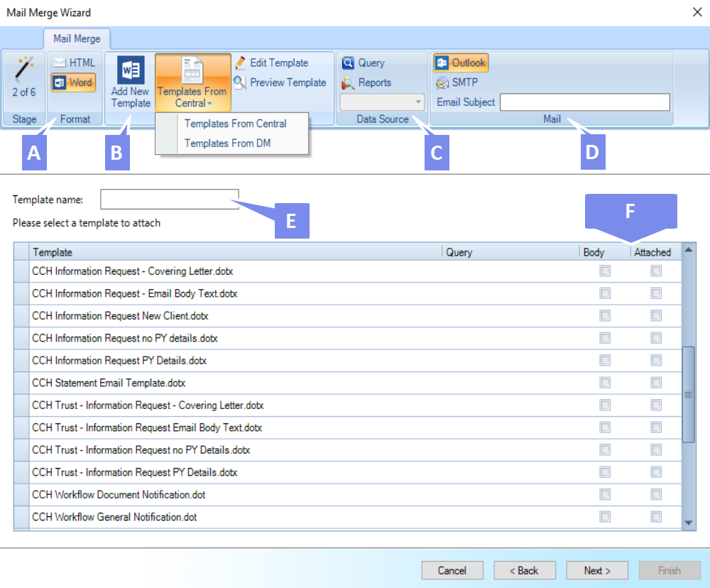Choose the Word format option
The height and width of the screenshot is (588, 710).
point(73,82)
